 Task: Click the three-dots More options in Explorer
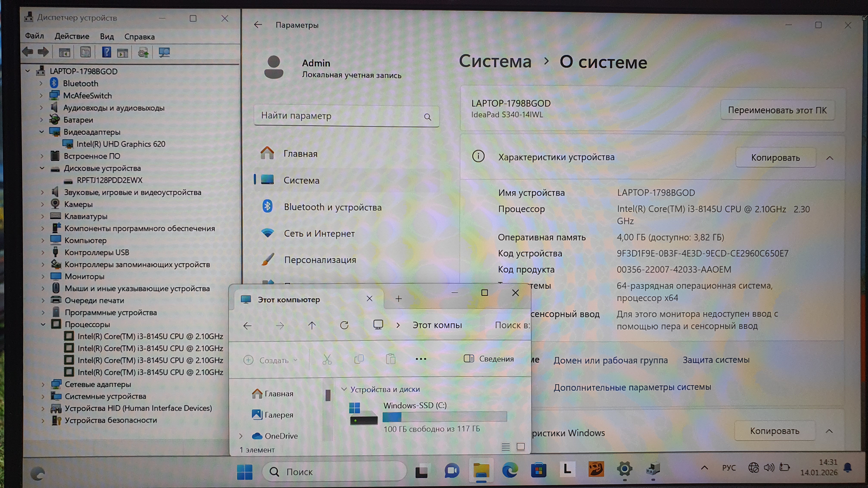tap(421, 359)
